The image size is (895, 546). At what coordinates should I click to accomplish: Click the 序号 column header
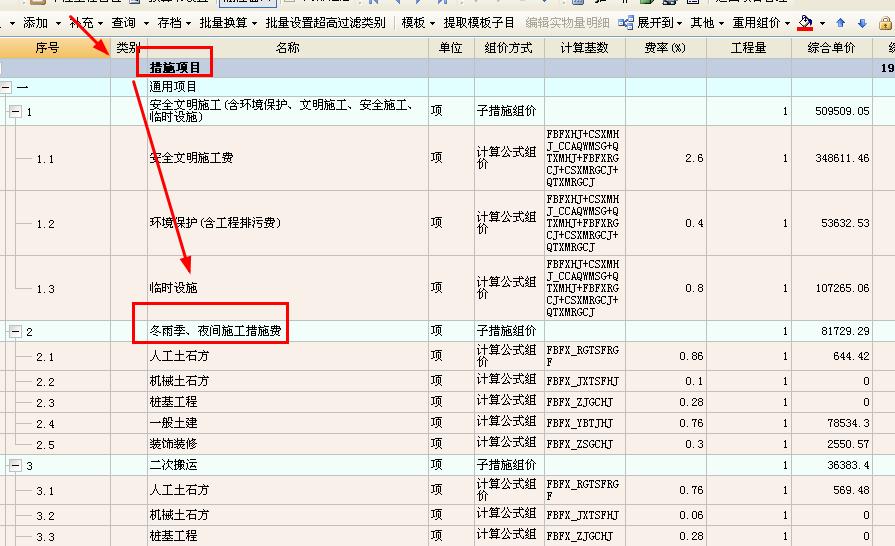pyautogui.click(x=55, y=48)
